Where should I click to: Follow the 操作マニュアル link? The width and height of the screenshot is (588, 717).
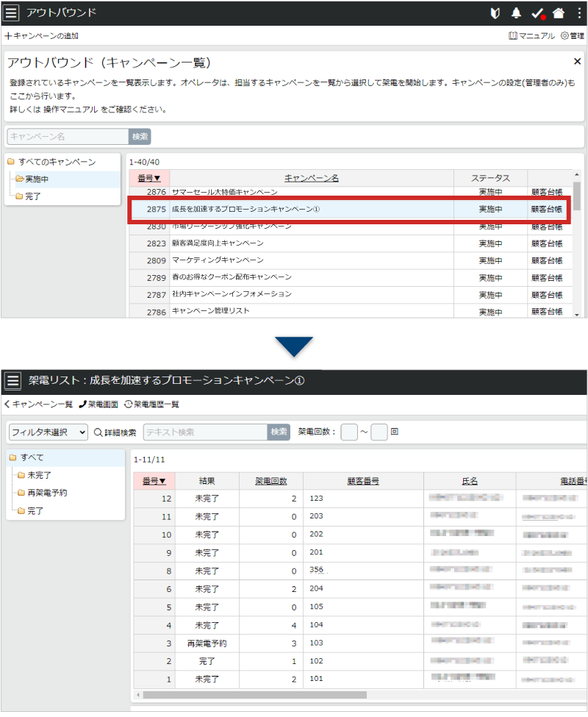pyautogui.click(x=71, y=110)
